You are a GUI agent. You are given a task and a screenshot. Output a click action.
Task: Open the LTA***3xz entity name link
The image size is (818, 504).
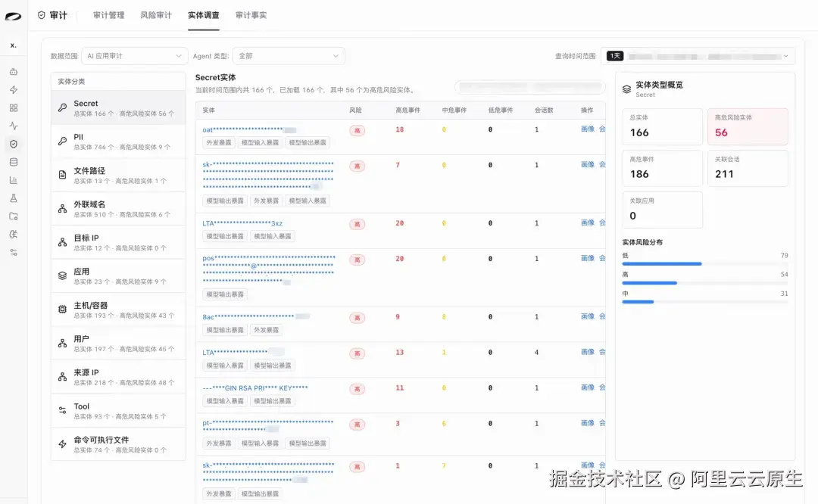tap(242, 223)
